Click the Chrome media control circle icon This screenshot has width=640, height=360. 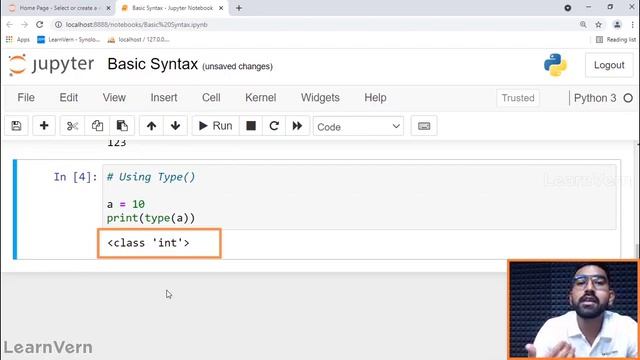(568, 8)
